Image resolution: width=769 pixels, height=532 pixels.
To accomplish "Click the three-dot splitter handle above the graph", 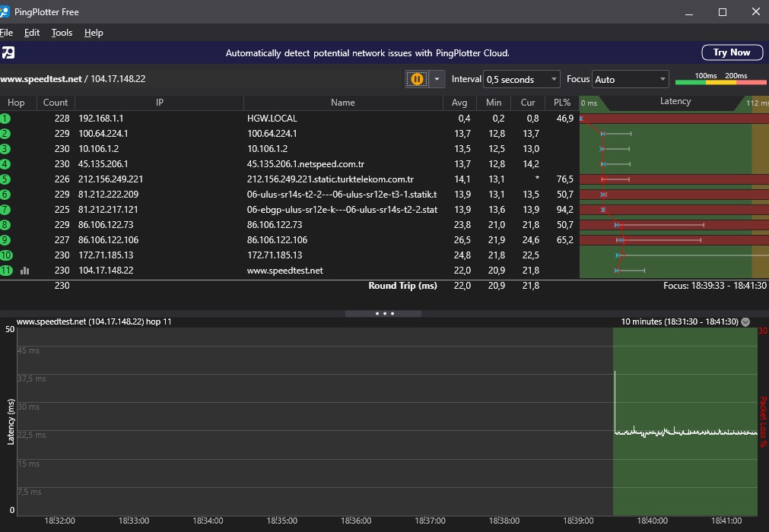I will point(384,314).
